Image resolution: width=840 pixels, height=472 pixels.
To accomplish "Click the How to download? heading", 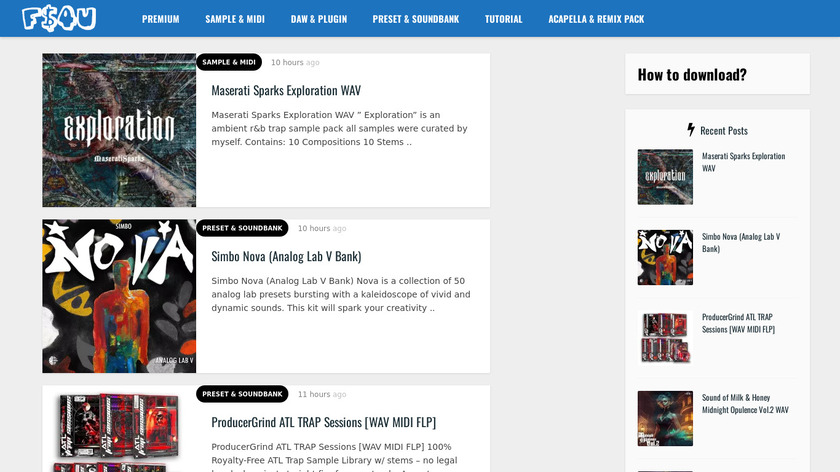I will pos(692,74).
